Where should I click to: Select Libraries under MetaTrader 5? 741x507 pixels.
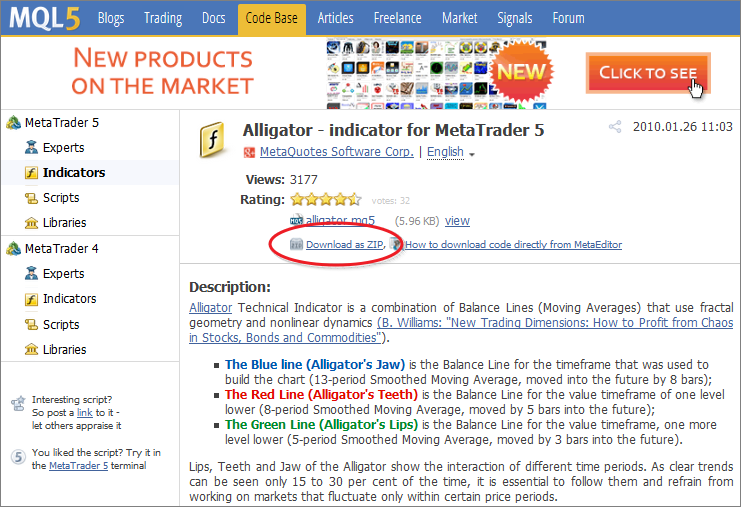coord(64,223)
